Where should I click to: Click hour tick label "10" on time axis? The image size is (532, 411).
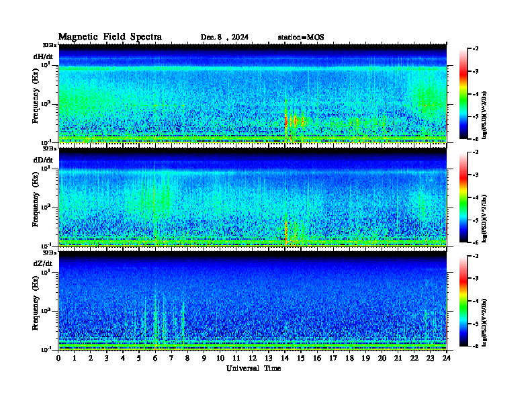tap(220, 358)
